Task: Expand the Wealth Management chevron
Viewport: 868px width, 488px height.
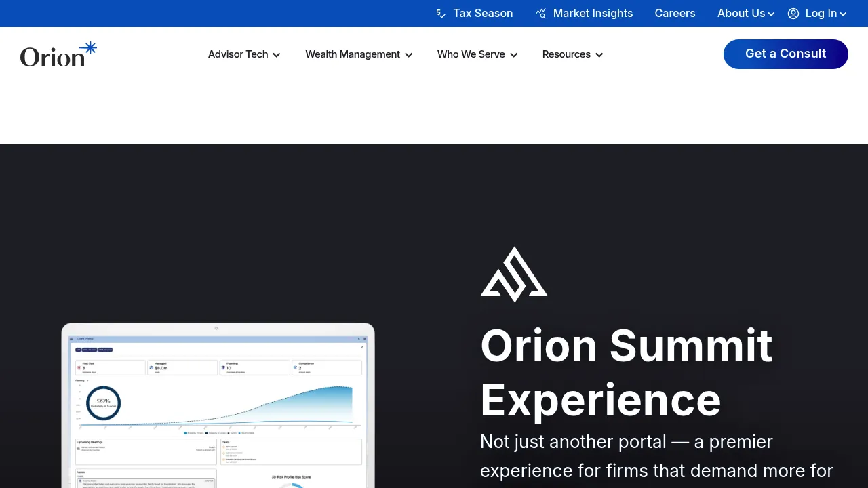Action: 409,55
